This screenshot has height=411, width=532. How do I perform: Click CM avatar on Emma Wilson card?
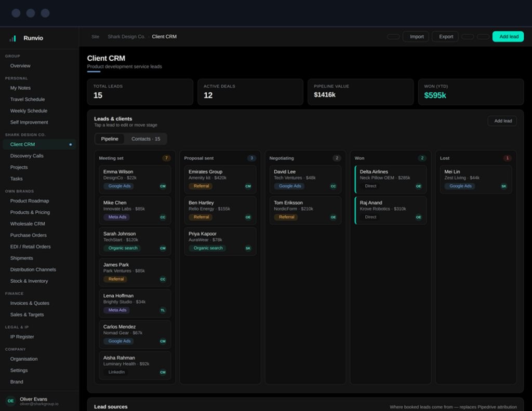click(x=163, y=186)
